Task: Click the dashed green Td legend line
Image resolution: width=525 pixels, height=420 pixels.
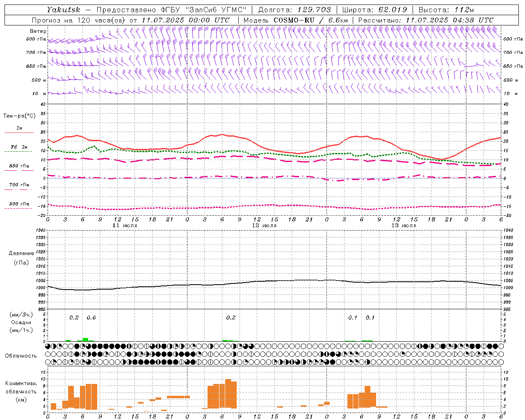Action: tap(18, 152)
